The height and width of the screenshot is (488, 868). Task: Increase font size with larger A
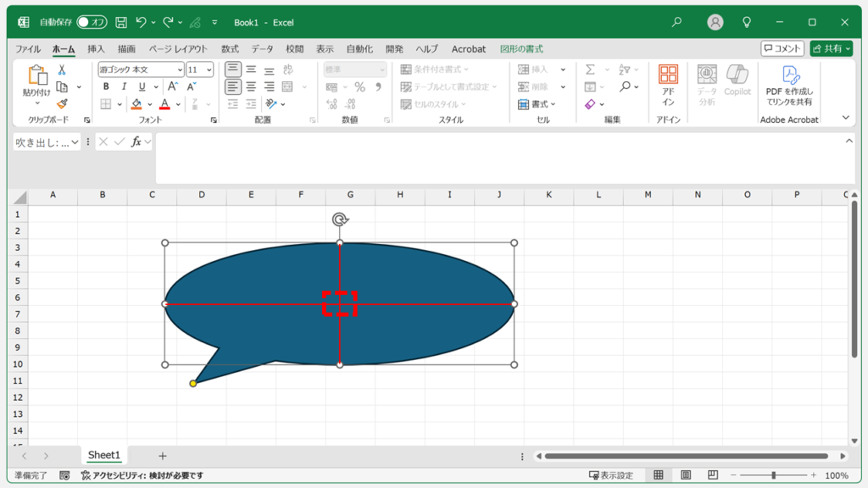tap(173, 87)
